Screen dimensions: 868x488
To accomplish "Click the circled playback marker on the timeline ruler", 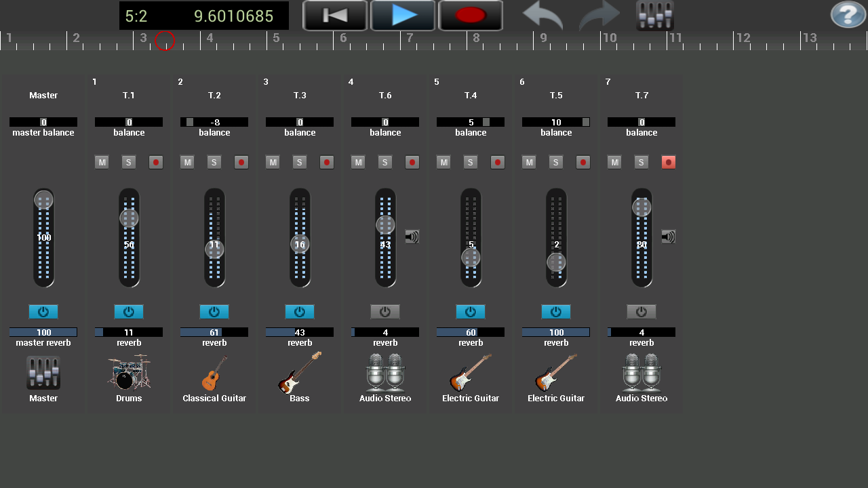I will [165, 41].
